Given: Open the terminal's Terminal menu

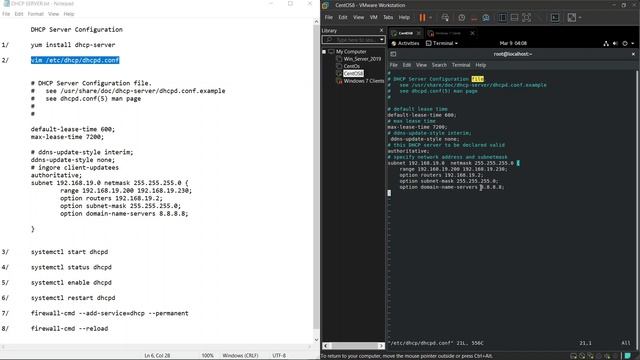Looking at the screenshot, I should (x=461, y=65).
